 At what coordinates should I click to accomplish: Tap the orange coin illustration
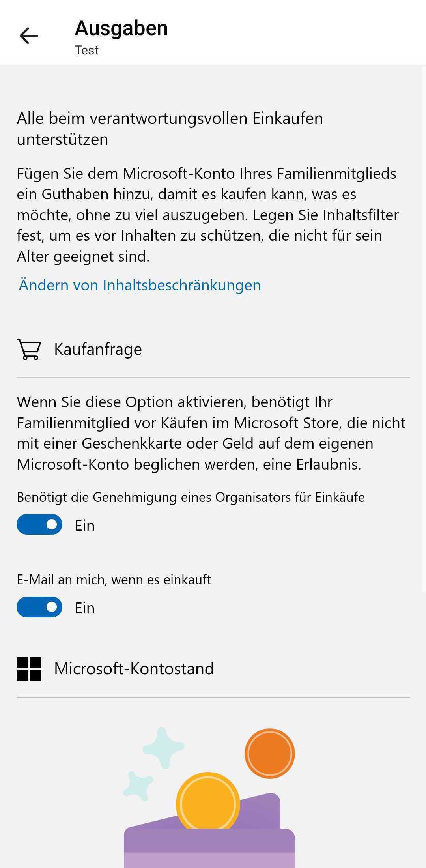coord(270,753)
